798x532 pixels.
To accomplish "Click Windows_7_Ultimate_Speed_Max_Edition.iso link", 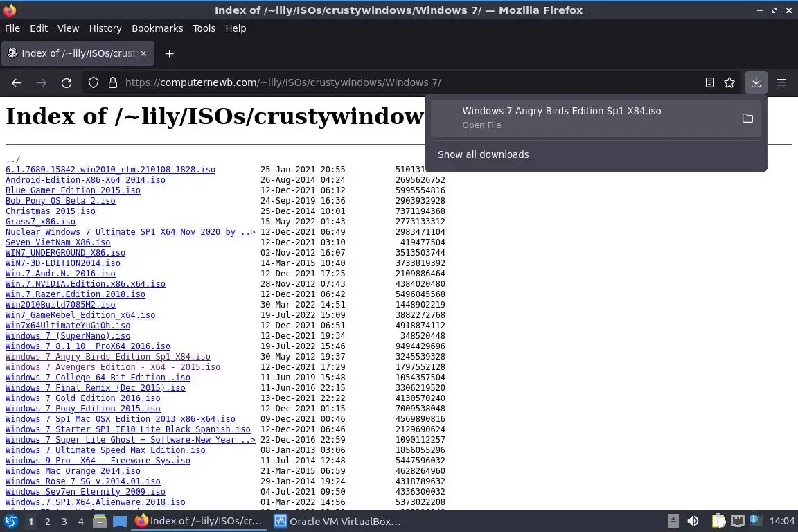I will pyautogui.click(x=105, y=450).
